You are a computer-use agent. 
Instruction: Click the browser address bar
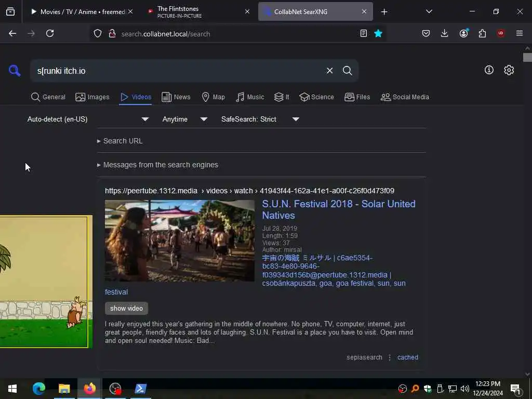click(x=237, y=34)
